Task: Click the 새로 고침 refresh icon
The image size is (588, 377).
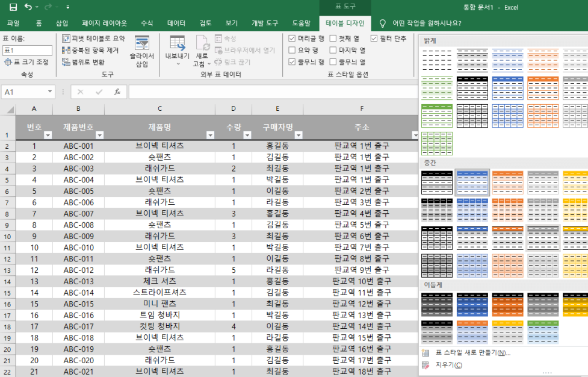Action: 202,43
